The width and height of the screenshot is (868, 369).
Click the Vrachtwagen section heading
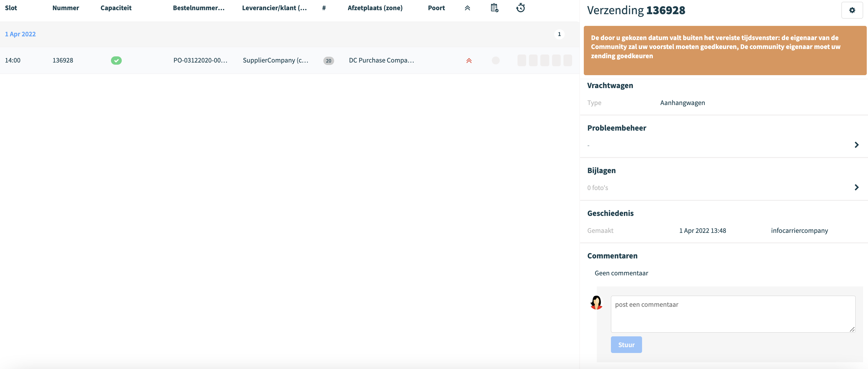[x=610, y=86]
